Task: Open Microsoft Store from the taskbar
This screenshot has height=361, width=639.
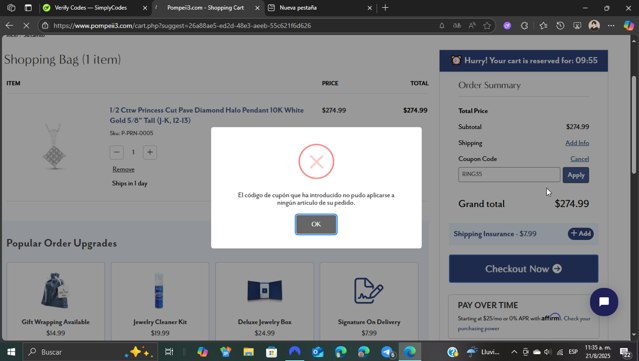Action: [271, 352]
